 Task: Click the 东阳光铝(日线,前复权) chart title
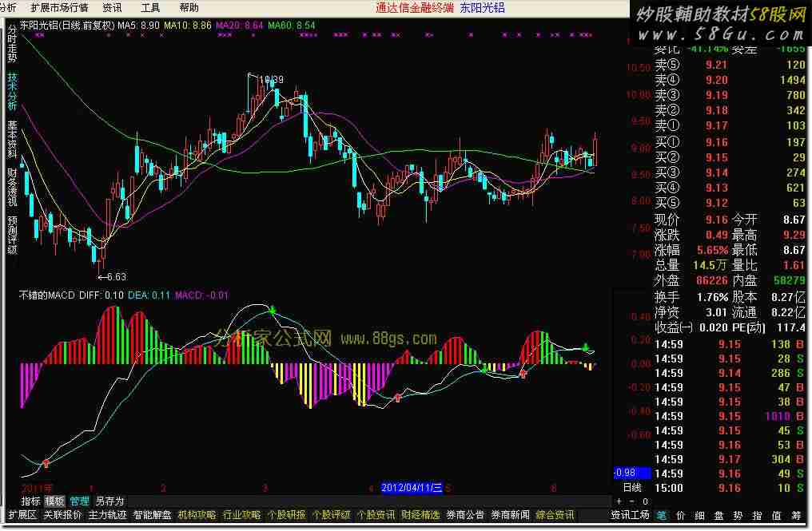tap(67, 25)
